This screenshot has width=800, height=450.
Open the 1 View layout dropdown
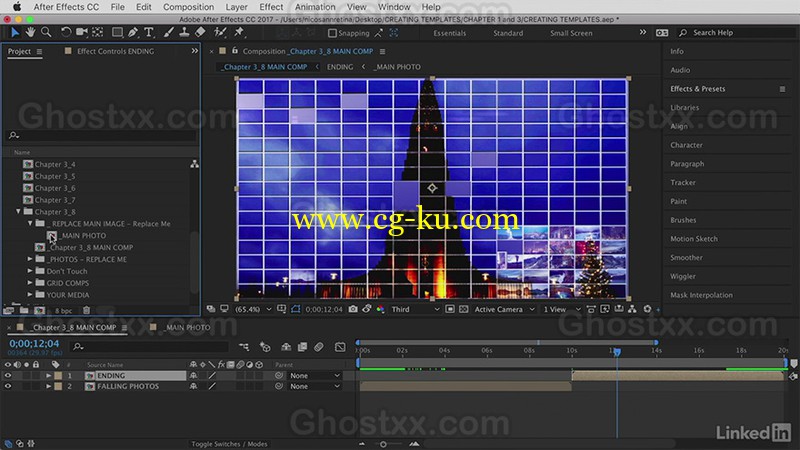tap(561, 309)
